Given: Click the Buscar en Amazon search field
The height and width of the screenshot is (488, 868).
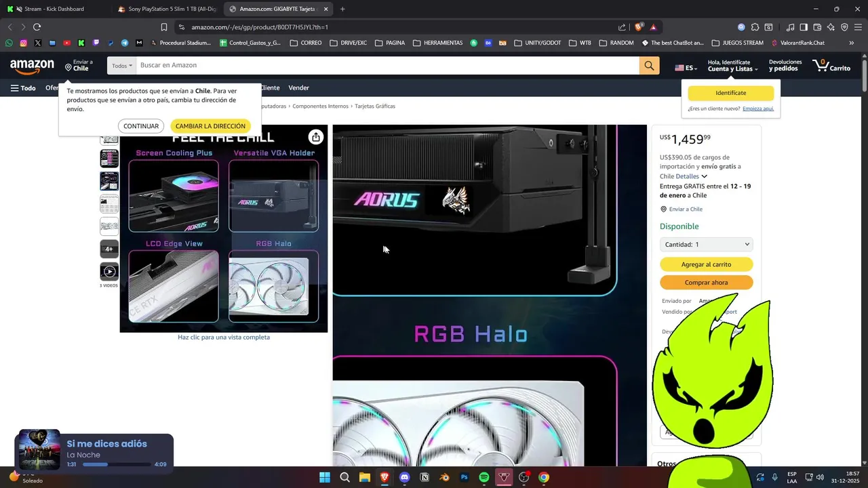Looking at the screenshot, I should (388, 66).
